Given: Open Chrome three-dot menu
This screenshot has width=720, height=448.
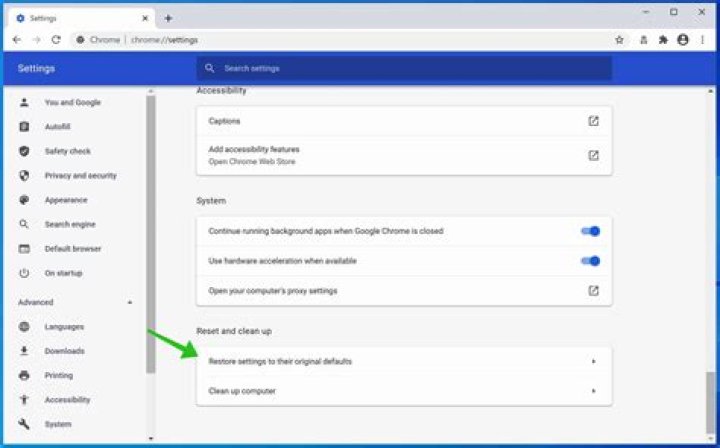Looking at the screenshot, I should point(703,40).
